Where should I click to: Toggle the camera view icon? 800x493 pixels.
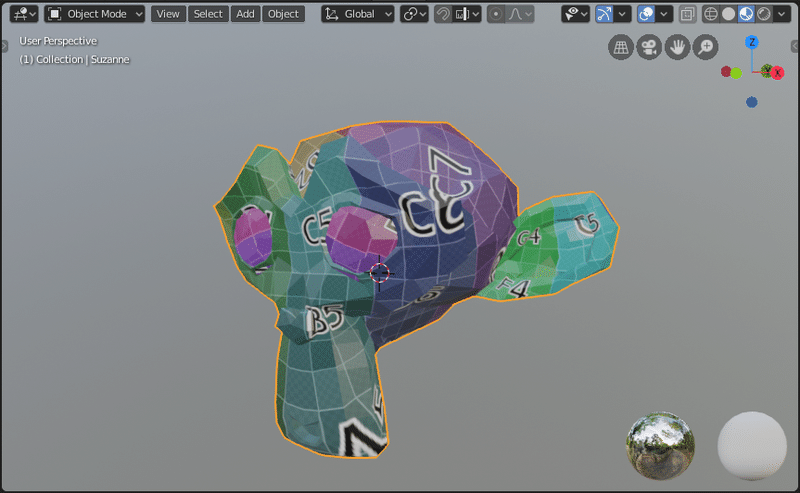649,47
